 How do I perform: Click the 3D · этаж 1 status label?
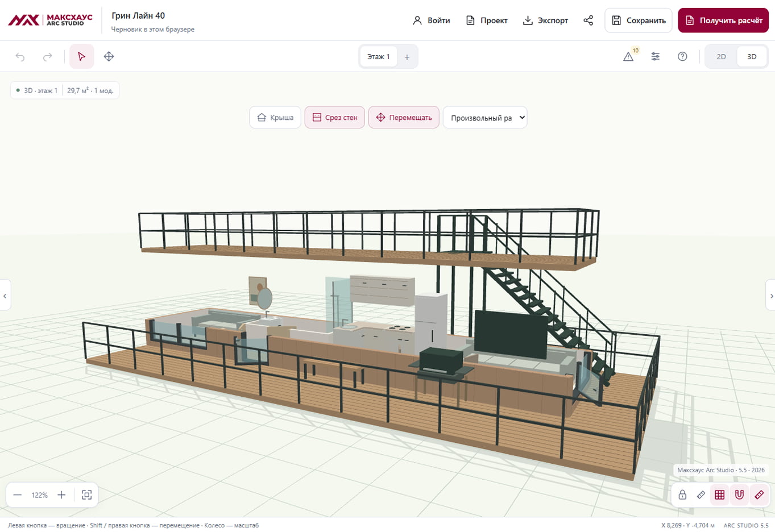(x=37, y=90)
